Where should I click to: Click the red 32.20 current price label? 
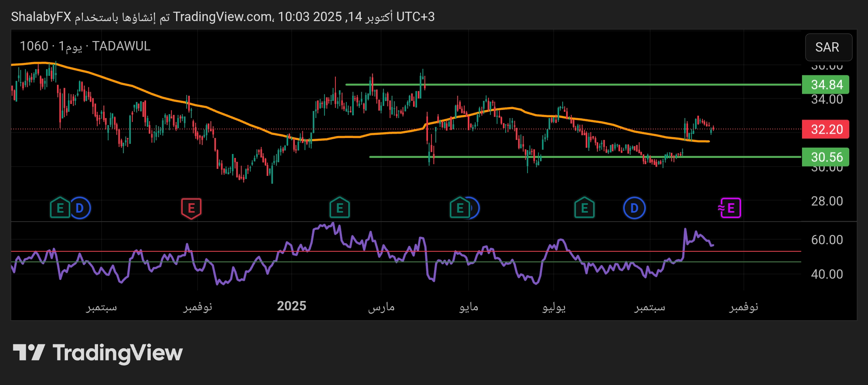(825, 129)
